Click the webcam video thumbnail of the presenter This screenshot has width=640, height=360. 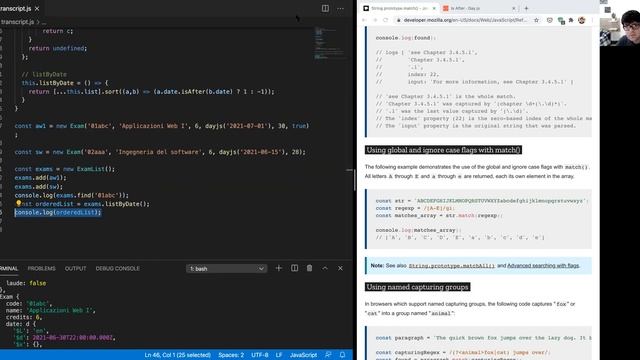tap(620, 23)
